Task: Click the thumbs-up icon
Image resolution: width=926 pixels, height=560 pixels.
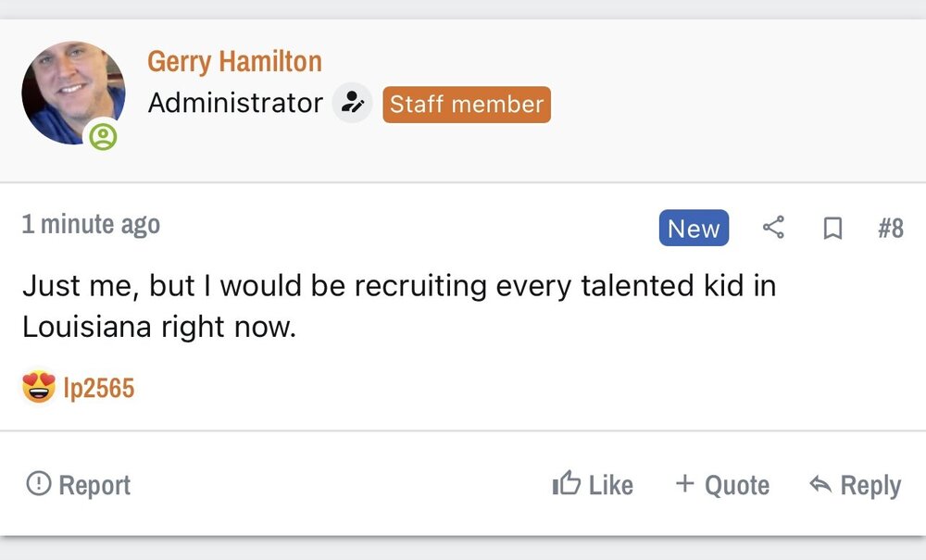Action: [x=566, y=483]
